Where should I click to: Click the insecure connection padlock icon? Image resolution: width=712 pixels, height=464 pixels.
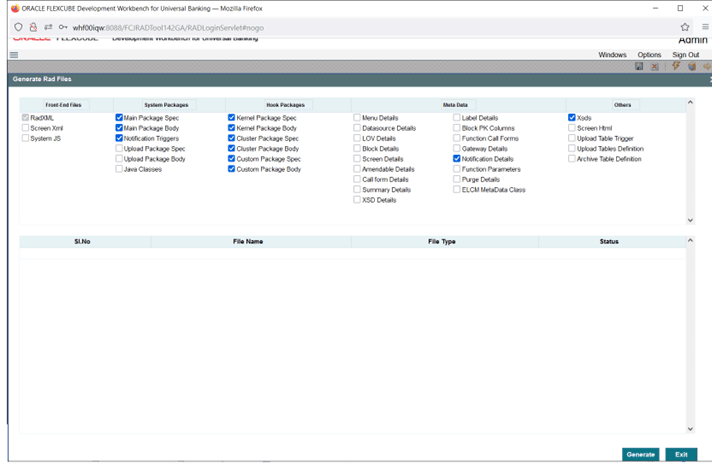(x=33, y=27)
